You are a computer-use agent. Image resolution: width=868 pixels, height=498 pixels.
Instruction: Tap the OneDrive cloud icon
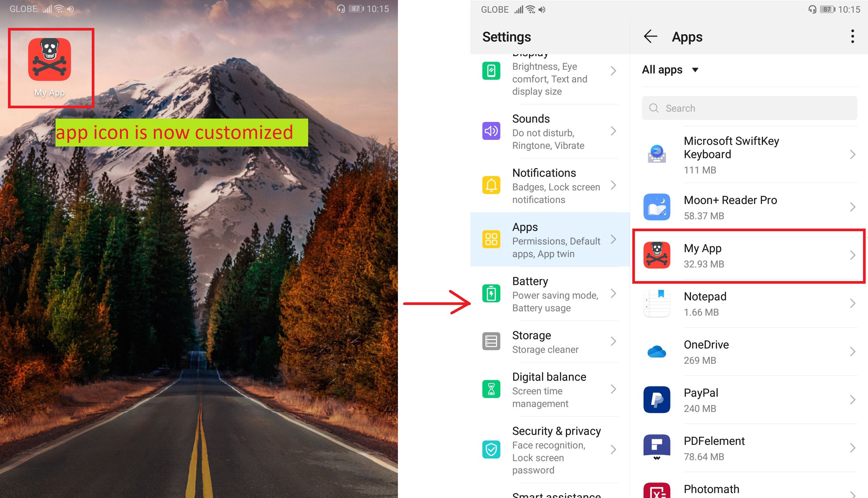(x=657, y=351)
